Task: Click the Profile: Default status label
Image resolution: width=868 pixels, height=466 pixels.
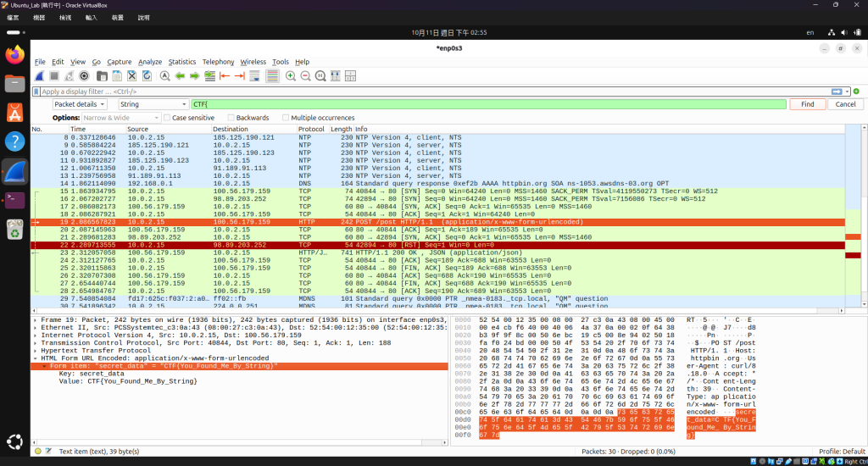Action: (842, 451)
